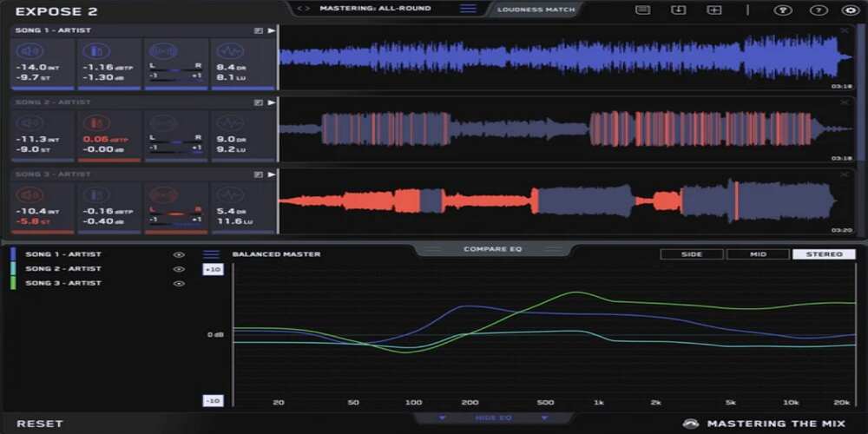Toggle Loudness Match
Screen dimensions: 868x434
[536, 10]
